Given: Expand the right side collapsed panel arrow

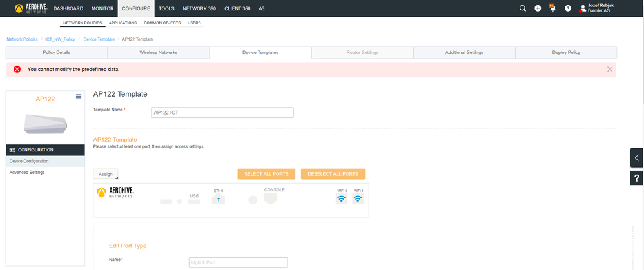Looking at the screenshot, I should tap(637, 157).
